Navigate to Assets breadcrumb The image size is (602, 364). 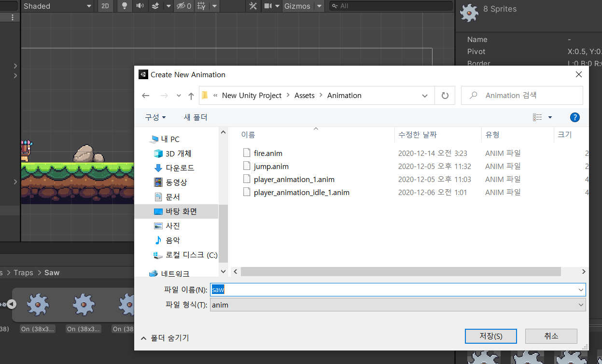pyautogui.click(x=305, y=96)
